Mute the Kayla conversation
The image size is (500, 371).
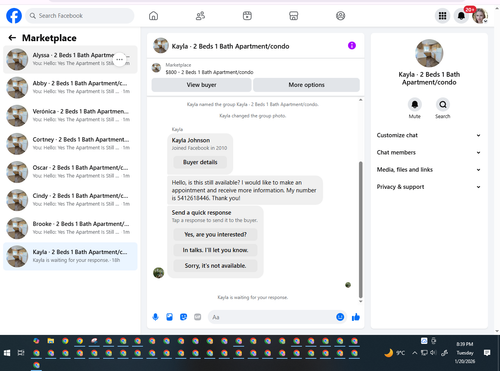(x=415, y=105)
